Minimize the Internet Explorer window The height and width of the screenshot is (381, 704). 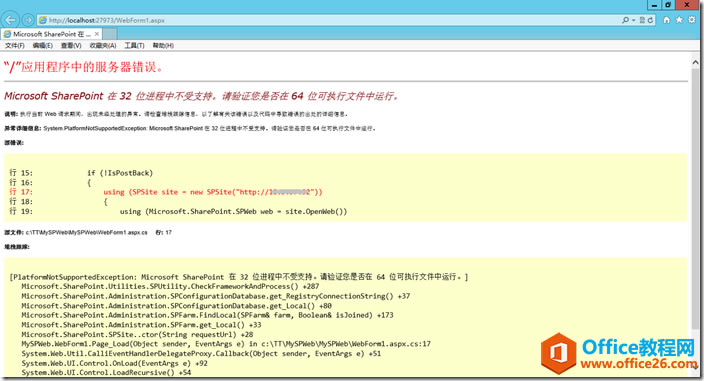[x=654, y=5]
